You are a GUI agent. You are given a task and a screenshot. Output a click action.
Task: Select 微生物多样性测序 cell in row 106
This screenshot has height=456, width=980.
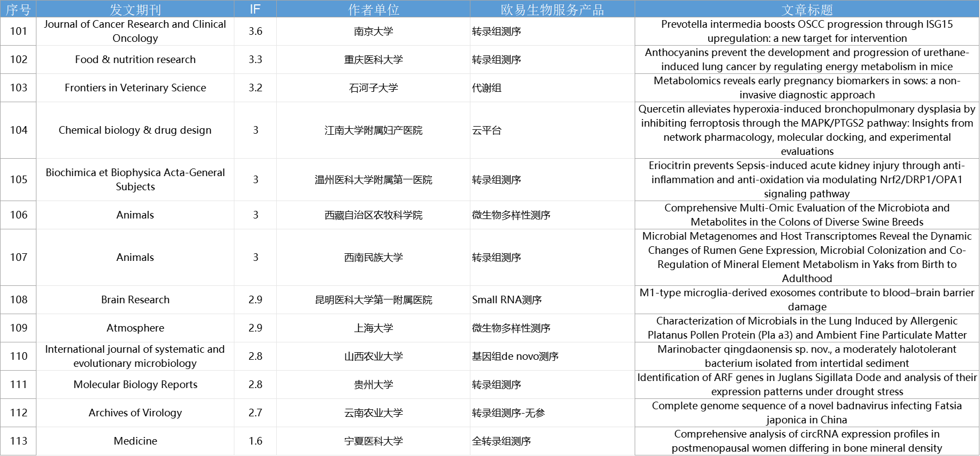coord(553,215)
